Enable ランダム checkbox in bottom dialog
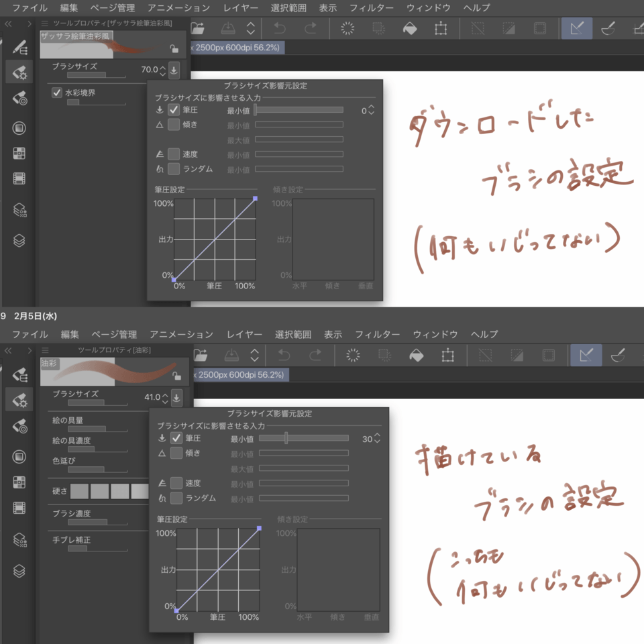644x644 pixels. click(x=176, y=498)
